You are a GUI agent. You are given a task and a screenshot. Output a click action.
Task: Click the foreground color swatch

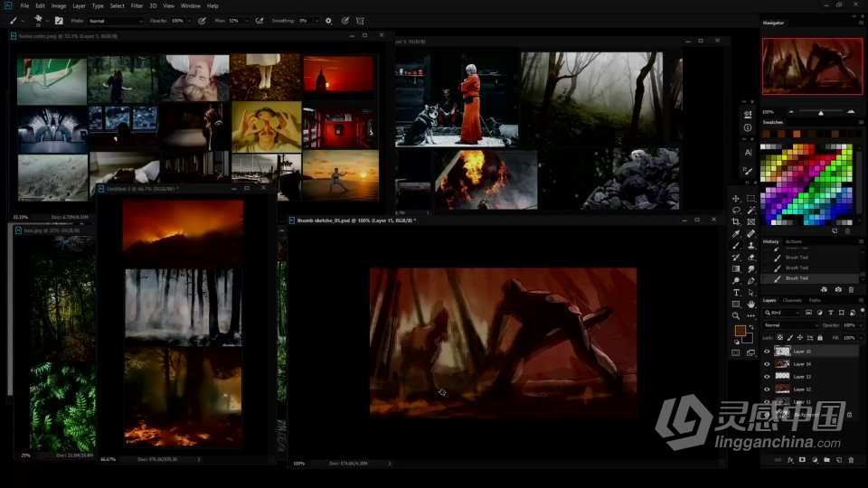coord(741,331)
